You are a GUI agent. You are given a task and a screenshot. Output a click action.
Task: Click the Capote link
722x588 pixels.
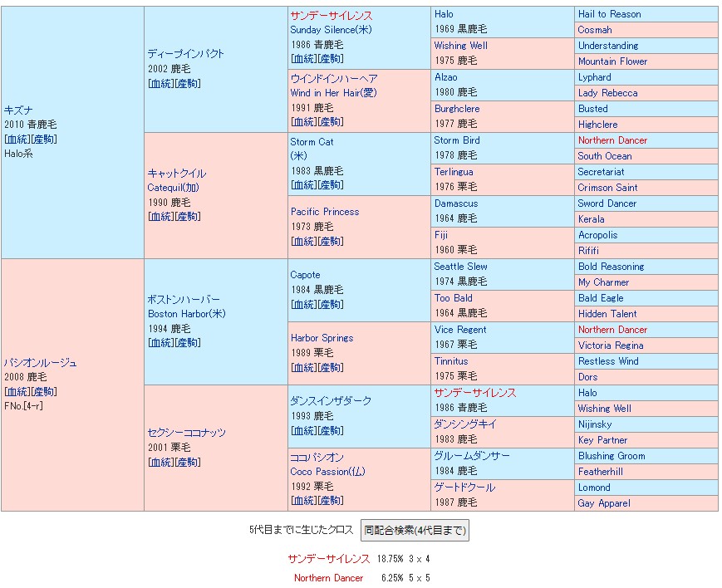[x=305, y=274]
